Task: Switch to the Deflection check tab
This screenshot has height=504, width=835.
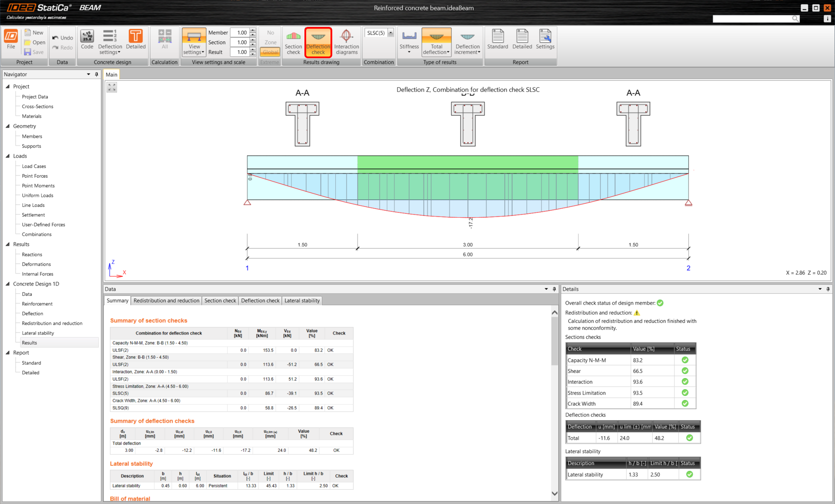Action: (x=260, y=300)
